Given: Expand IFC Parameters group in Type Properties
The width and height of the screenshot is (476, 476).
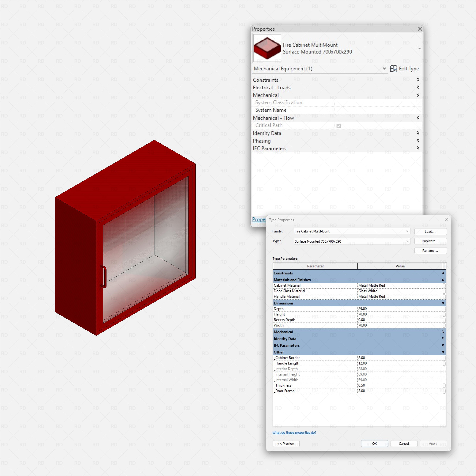Looking at the screenshot, I should point(443,345).
